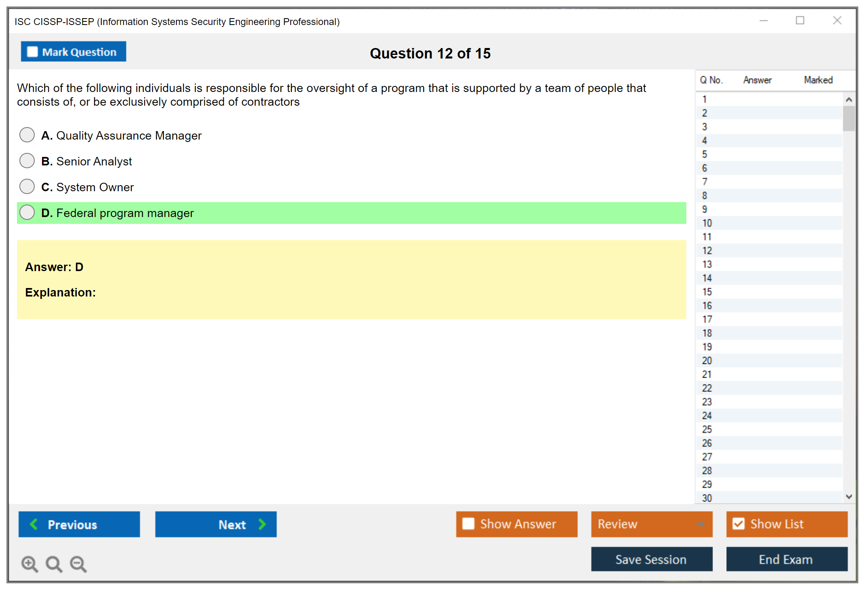Viewport: 868px width, 593px height.
Task: Jump to question 25 in the list
Action: click(707, 429)
